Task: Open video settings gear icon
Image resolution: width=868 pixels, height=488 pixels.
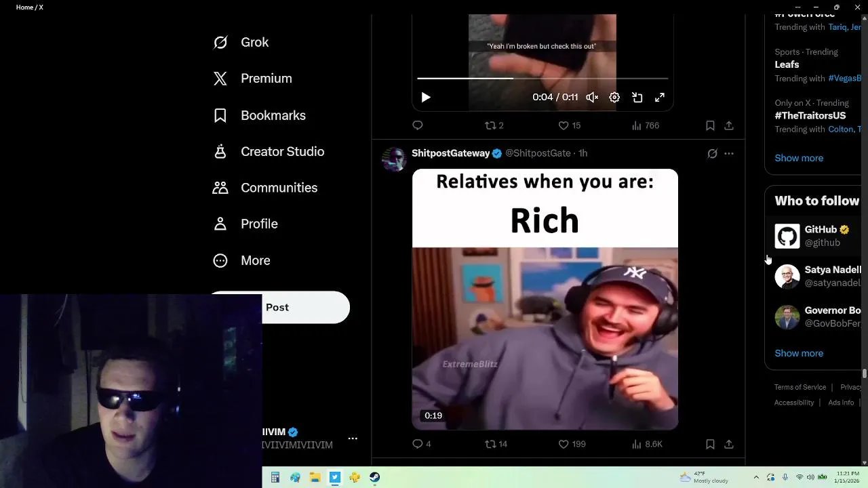Action: coord(614,98)
